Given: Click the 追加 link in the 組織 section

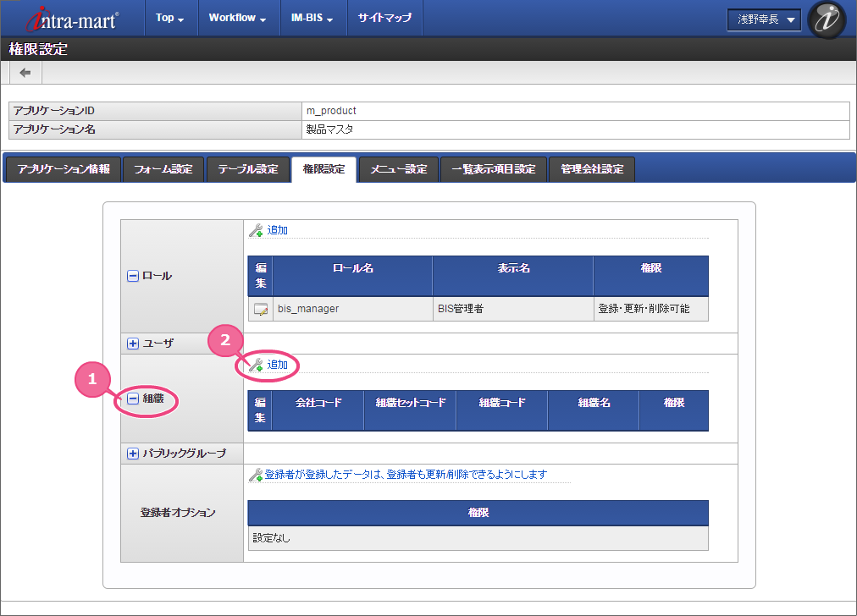Looking at the screenshot, I should (x=277, y=365).
